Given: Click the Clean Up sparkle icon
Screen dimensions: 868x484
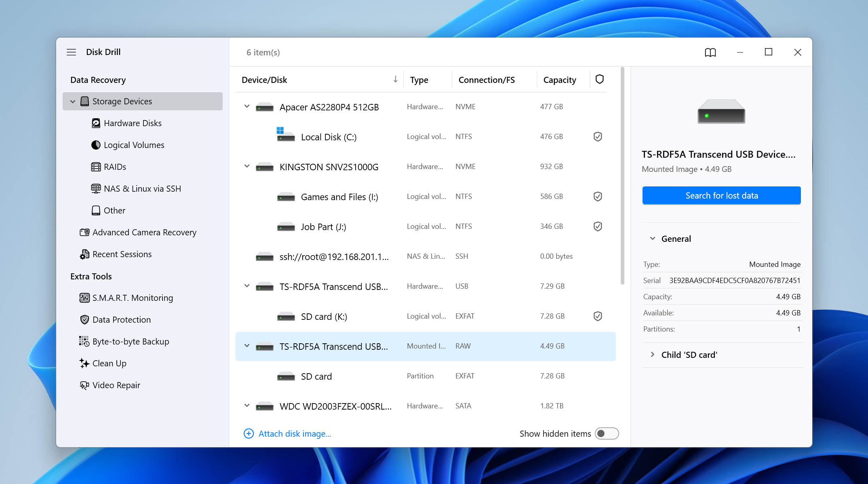Looking at the screenshot, I should [x=84, y=363].
